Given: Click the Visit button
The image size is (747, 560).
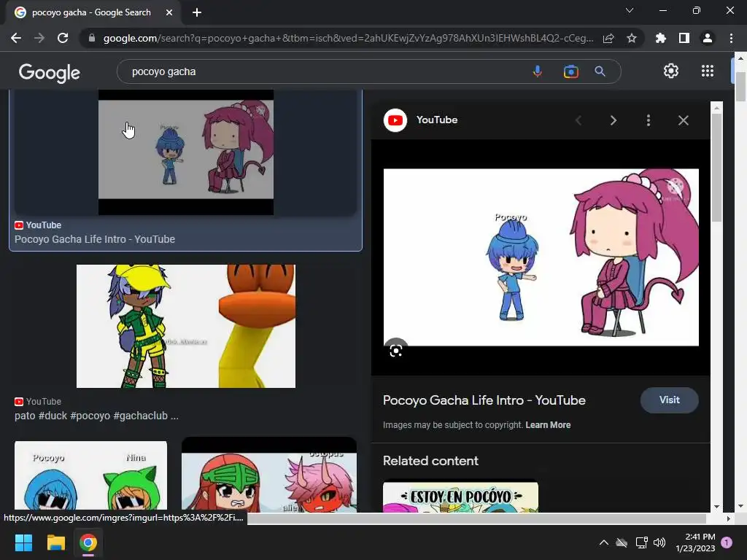Looking at the screenshot, I should click(670, 400).
